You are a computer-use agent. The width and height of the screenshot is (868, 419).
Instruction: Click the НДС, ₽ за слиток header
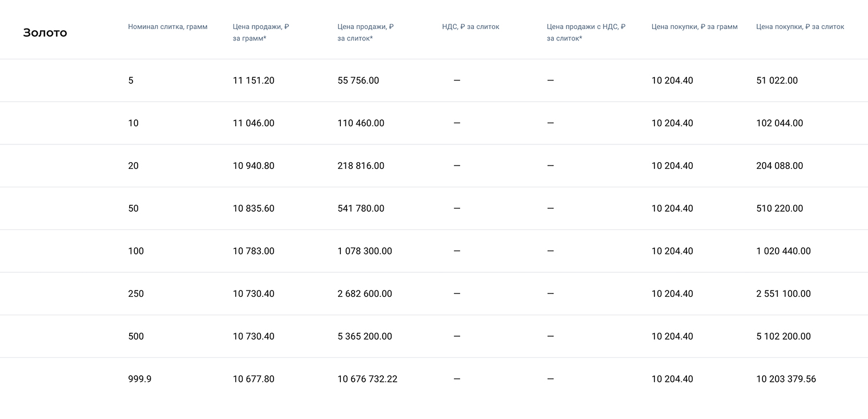click(471, 27)
